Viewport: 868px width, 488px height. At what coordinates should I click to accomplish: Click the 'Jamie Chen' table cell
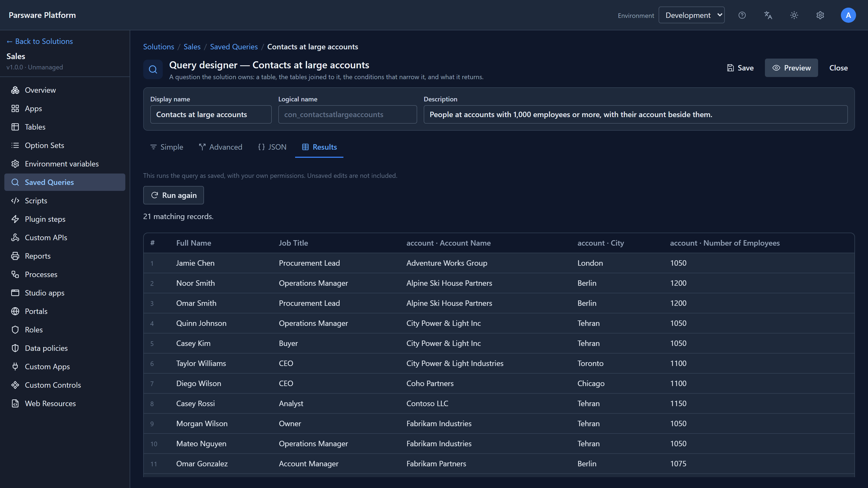click(195, 263)
